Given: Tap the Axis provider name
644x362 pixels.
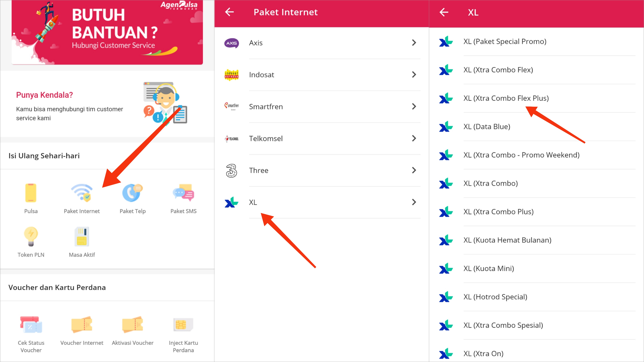Looking at the screenshot, I should coord(256,43).
